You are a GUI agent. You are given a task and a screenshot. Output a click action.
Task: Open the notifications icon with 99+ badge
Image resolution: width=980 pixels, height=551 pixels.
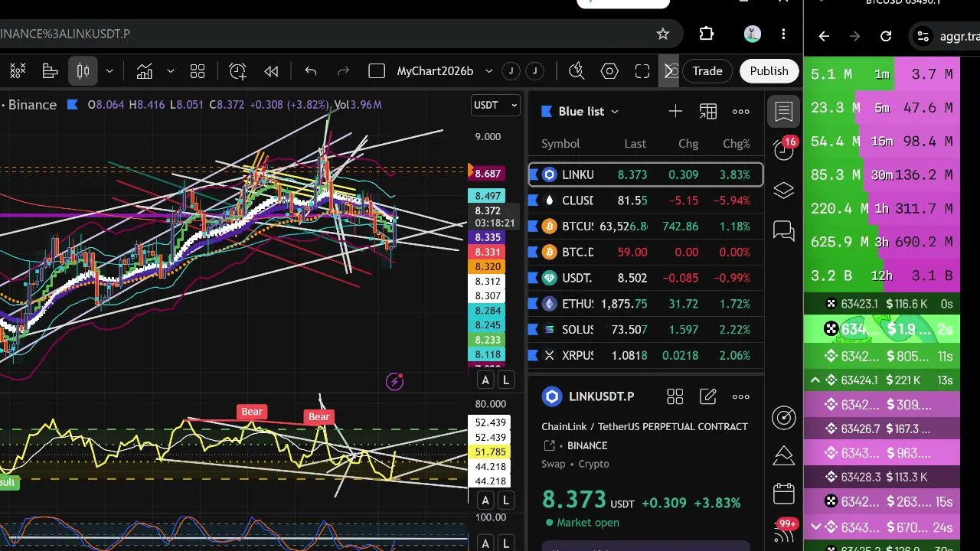784,531
